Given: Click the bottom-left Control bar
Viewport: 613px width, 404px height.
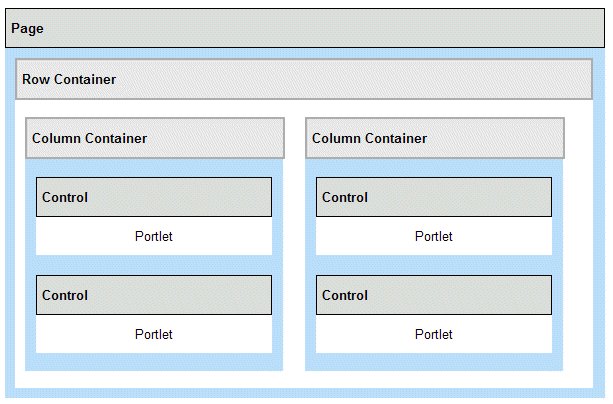Looking at the screenshot, I should (154, 295).
